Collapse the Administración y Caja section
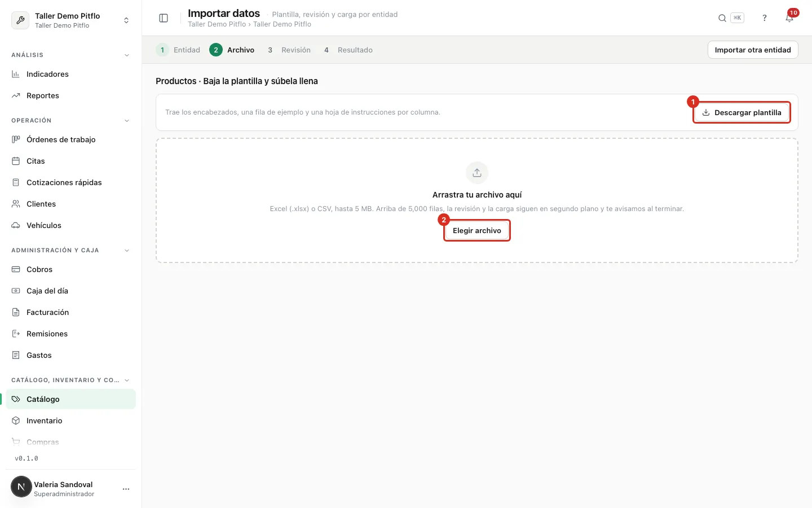The width and height of the screenshot is (812, 508). [127, 251]
